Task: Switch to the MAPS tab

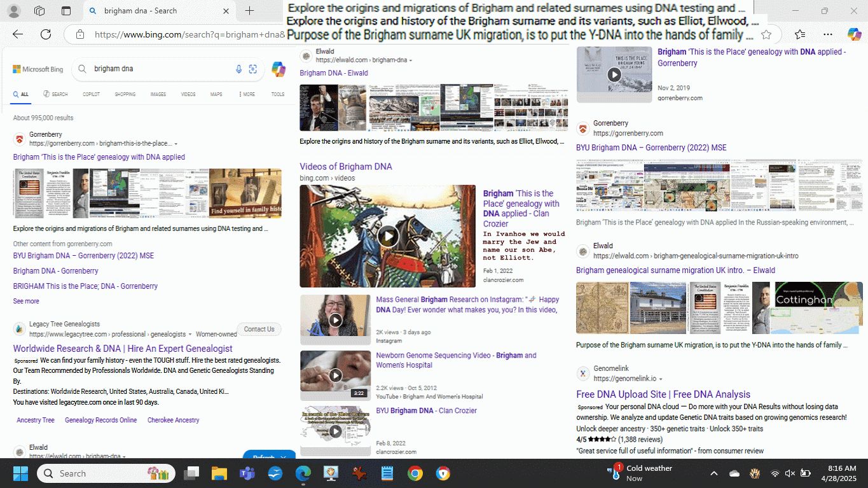Action: pos(216,94)
